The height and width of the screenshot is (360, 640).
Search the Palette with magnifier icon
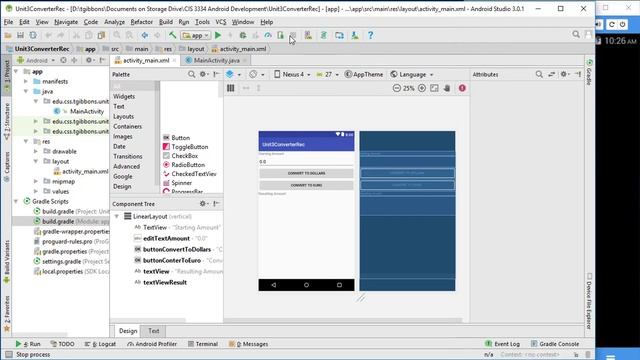click(191, 74)
